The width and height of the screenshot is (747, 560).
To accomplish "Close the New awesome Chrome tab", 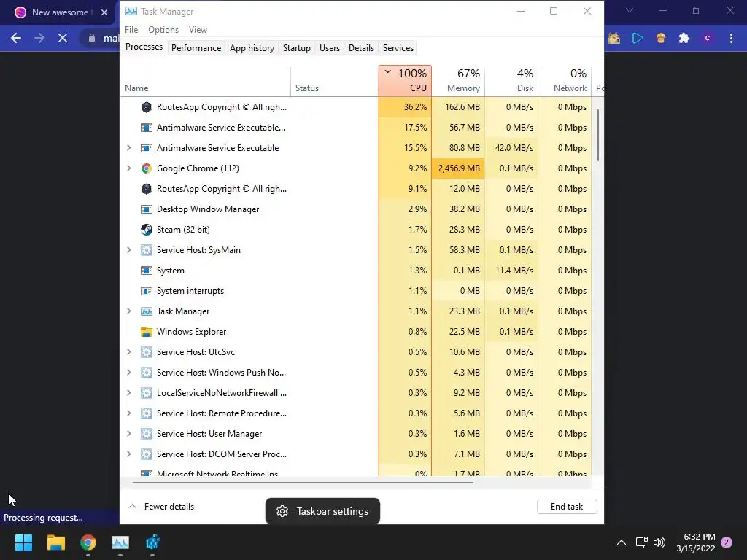I will 104,12.
